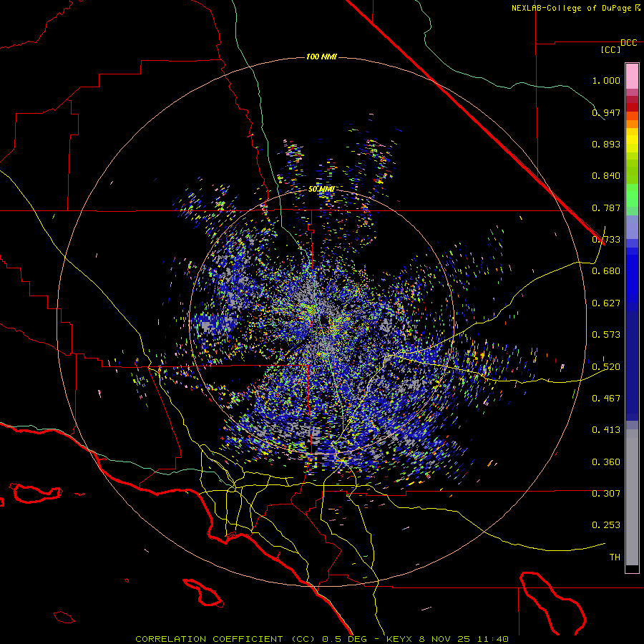The height and width of the screenshot is (644, 644).
Task: Click the 0.253 legend value
Action: [606, 525]
